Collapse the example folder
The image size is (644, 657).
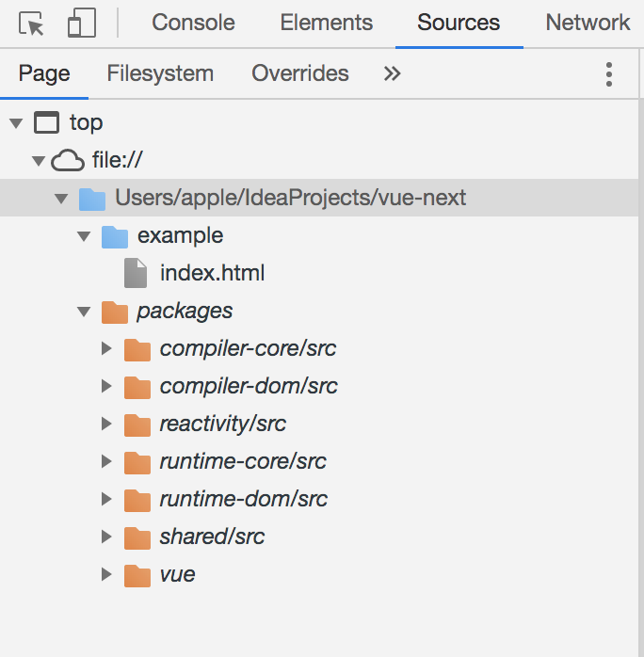pos(84,236)
